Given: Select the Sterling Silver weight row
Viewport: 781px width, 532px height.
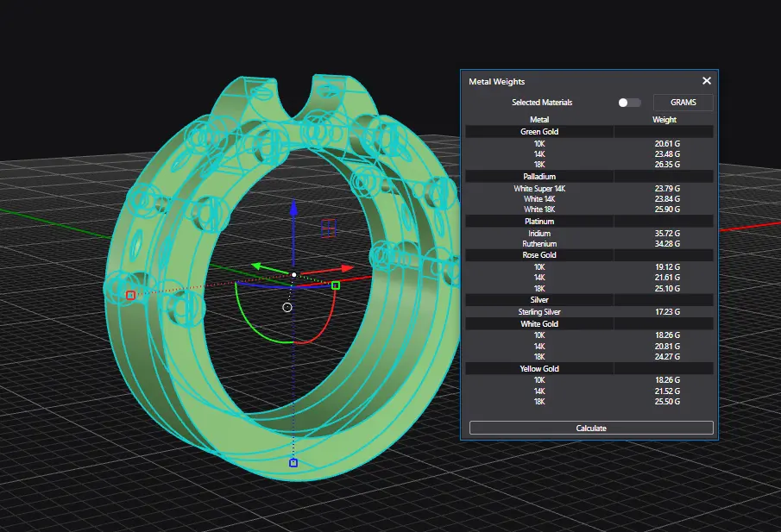Looking at the screenshot, I should click(589, 312).
